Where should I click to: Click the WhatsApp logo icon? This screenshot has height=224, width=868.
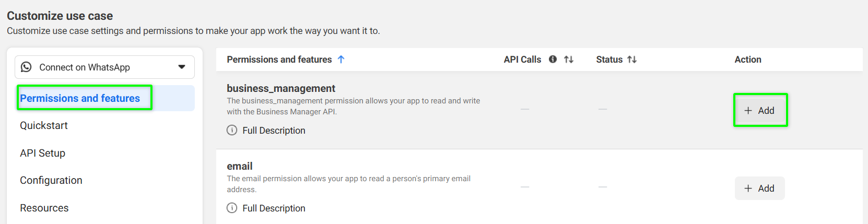click(x=26, y=67)
